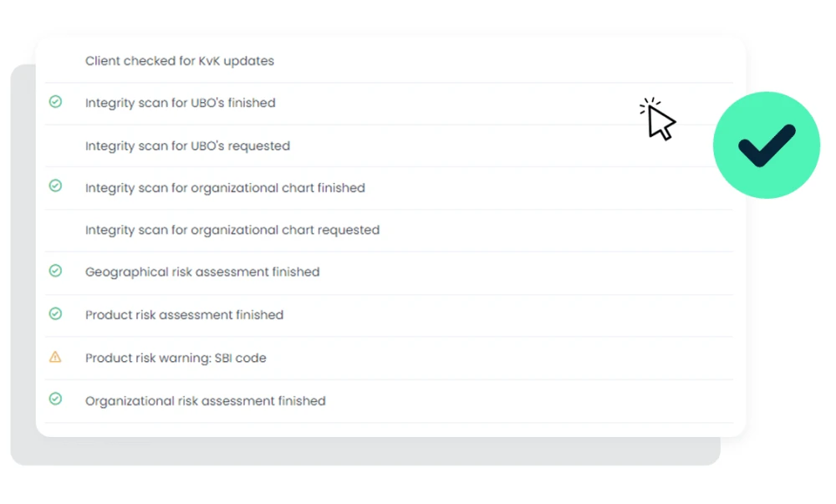Select 'Geographical risk assessment finished' text

(x=202, y=272)
